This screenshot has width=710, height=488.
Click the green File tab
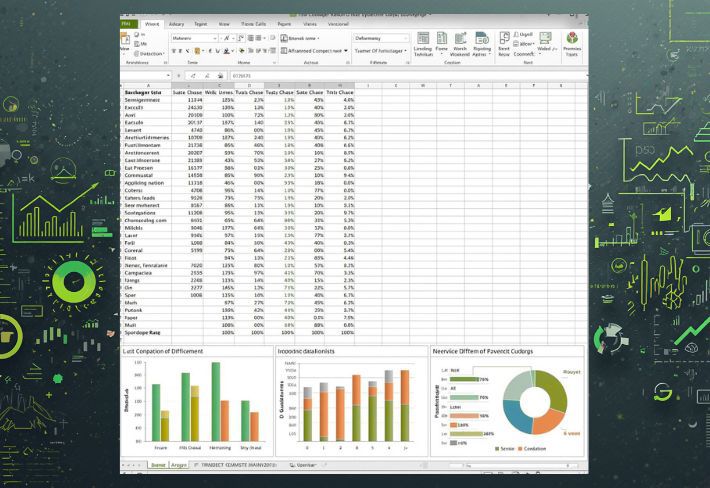coord(128,24)
